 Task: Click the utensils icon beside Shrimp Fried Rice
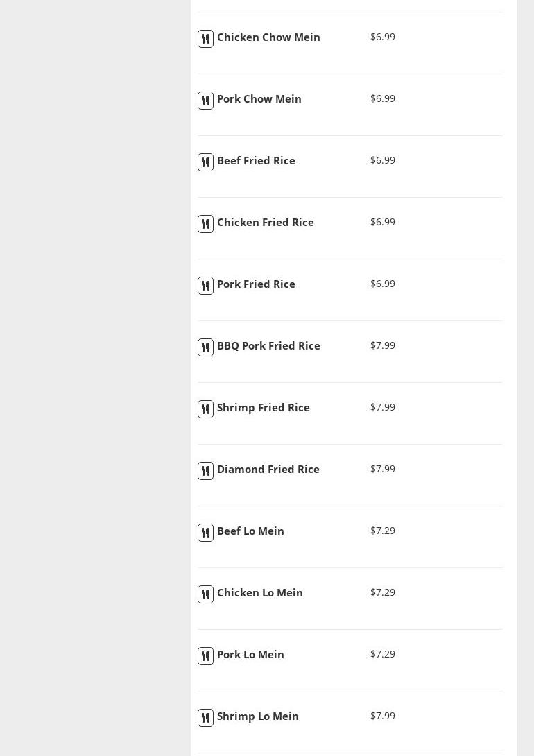coord(205,409)
